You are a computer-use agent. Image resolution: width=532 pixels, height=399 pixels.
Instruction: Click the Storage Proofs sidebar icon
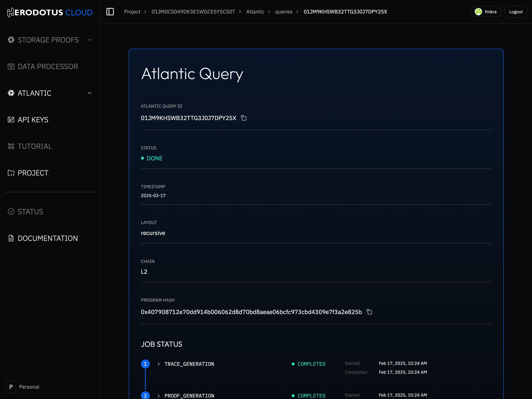11,40
